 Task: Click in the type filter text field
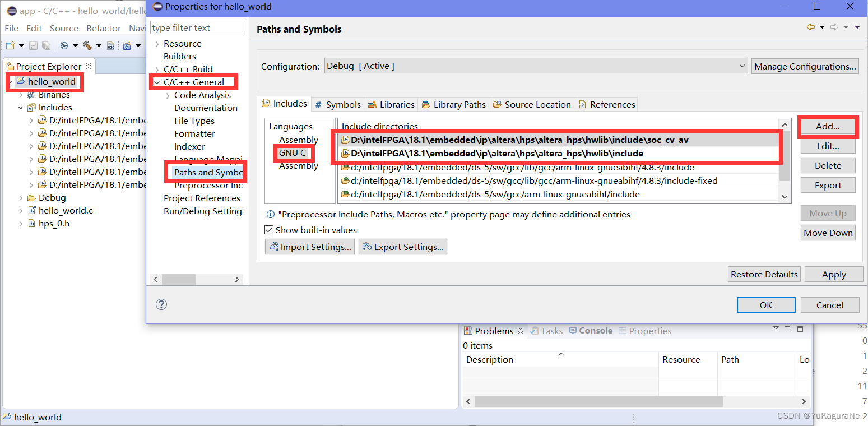click(x=197, y=27)
